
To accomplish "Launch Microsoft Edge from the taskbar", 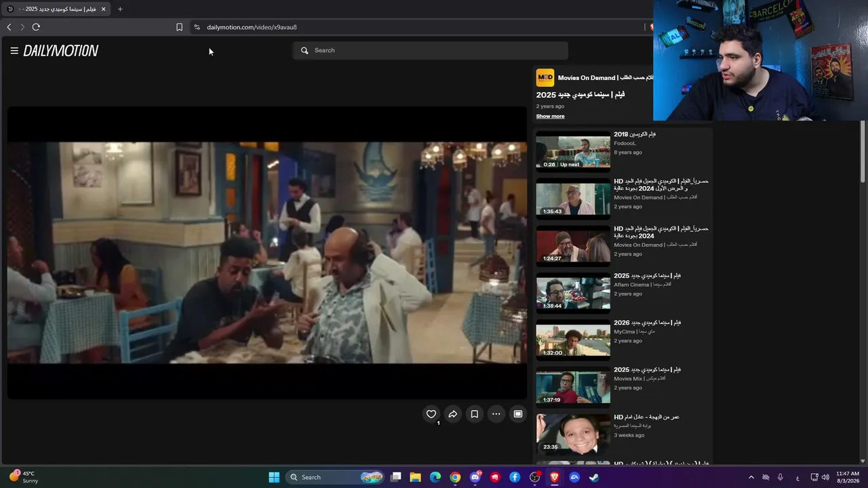I will click(435, 477).
